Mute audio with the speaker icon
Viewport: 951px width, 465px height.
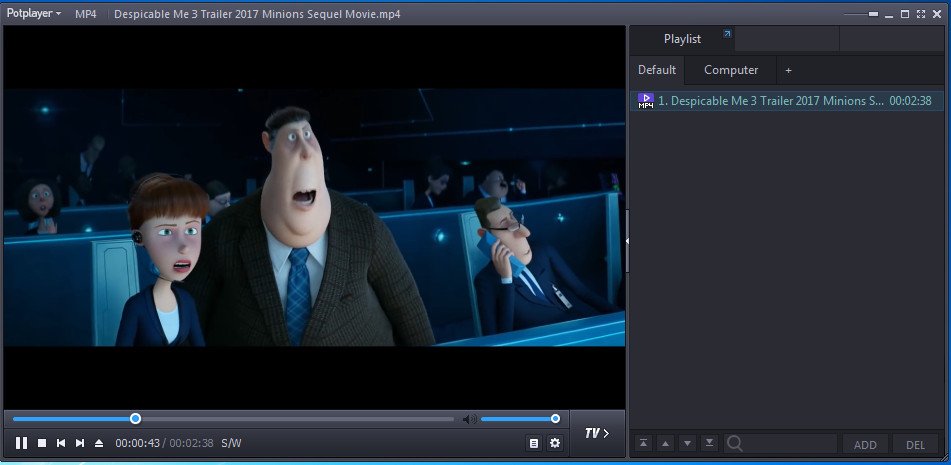(x=469, y=419)
